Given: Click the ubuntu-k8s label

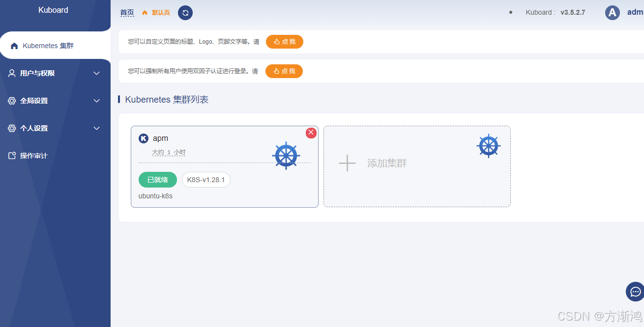Looking at the screenshot, I should coord(155,196).
